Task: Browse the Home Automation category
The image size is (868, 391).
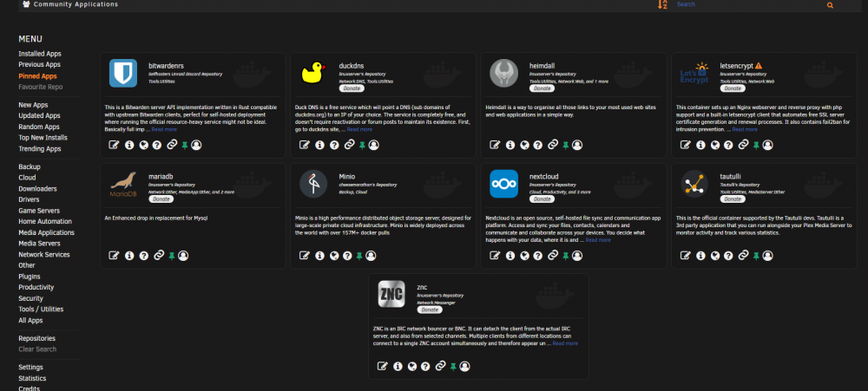Action: pos(45,221)
